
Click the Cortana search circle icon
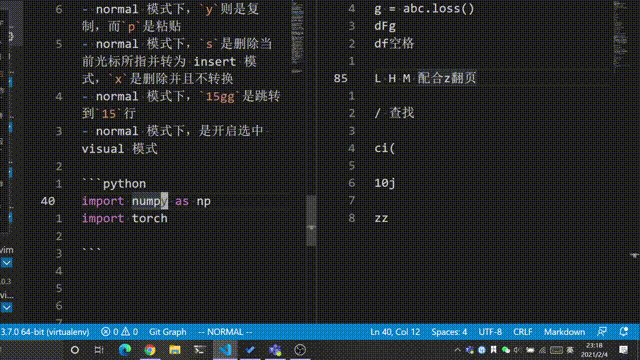(75, 350)
